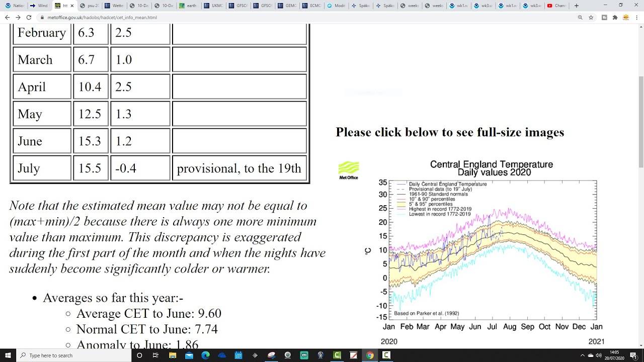644x362 pixels.
Task: Open the Windows Start menu
Action: [8, 355]
